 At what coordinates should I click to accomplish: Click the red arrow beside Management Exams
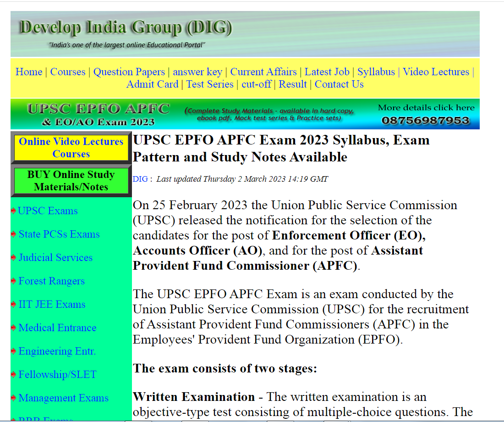[13, 398]
